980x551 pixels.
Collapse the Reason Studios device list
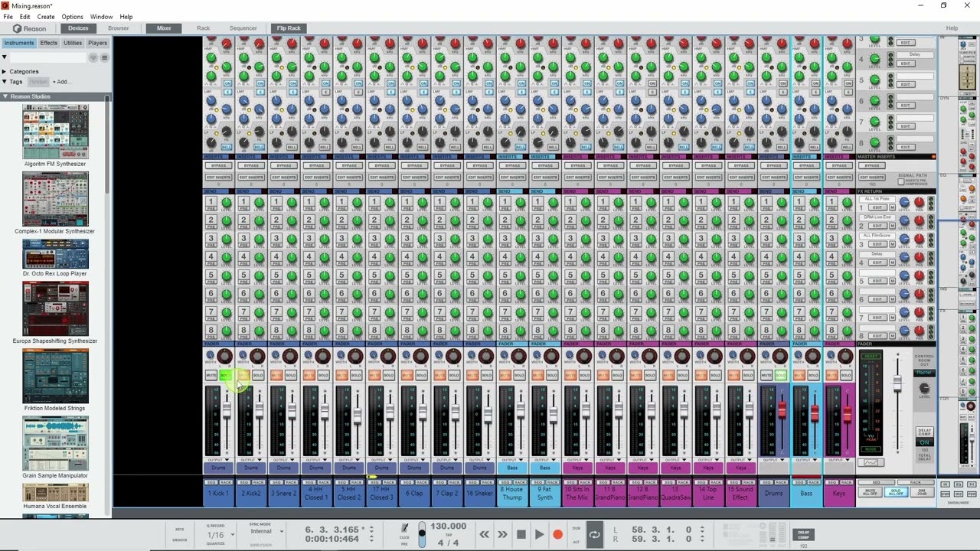[x=5, y=96]
